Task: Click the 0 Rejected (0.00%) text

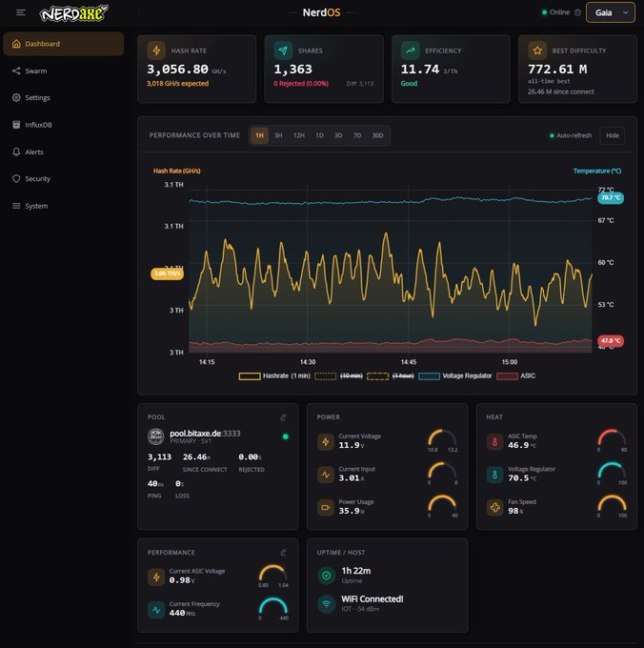Action: [x=301, y=84]
